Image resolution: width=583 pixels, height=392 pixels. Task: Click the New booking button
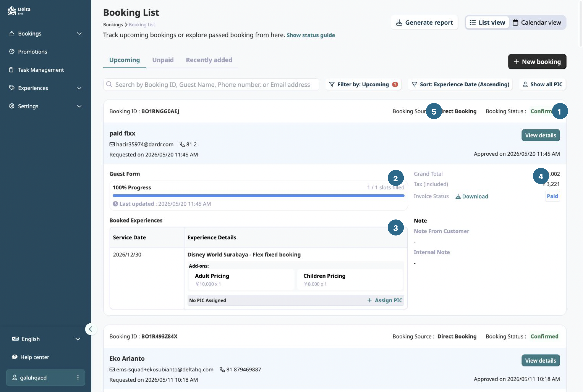tap(537, 61)
